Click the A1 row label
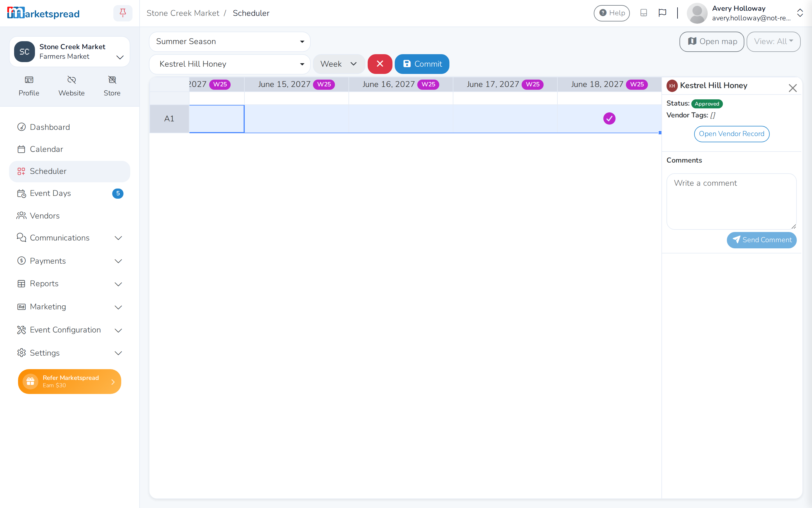The width and height of the screenshot is (812, 508). click(x=169, y=119)
